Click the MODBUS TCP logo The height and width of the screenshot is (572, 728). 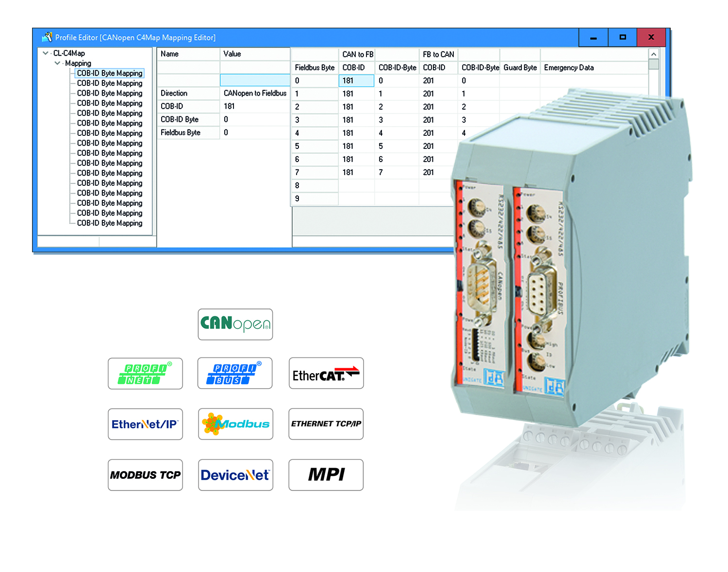[x=145, y=474]
